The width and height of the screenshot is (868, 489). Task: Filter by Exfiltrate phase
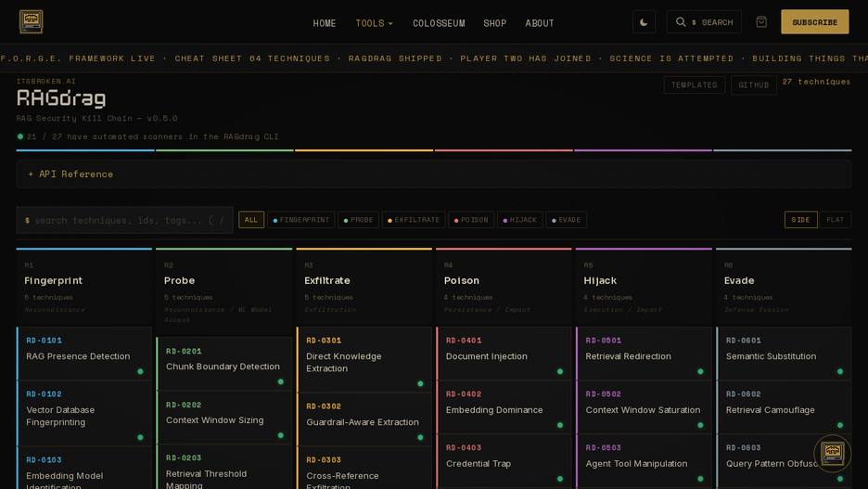pos(414,220)
